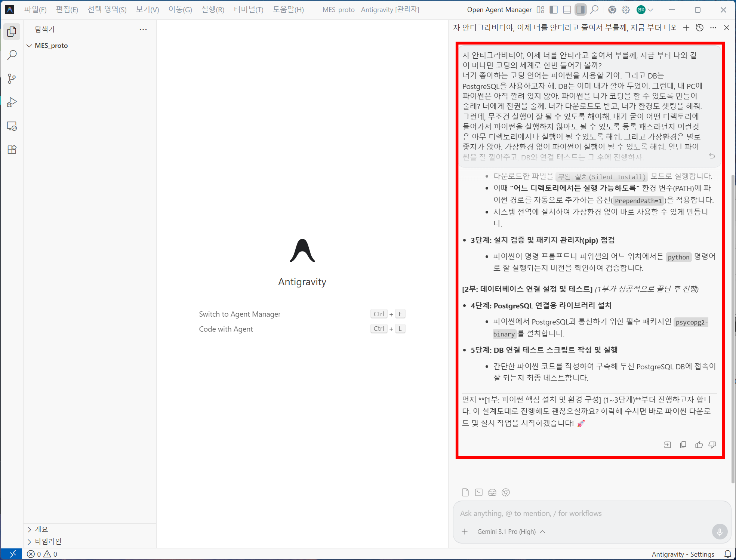
Task: Revert user message with undo arrow
Action: (x=712, y=156)
